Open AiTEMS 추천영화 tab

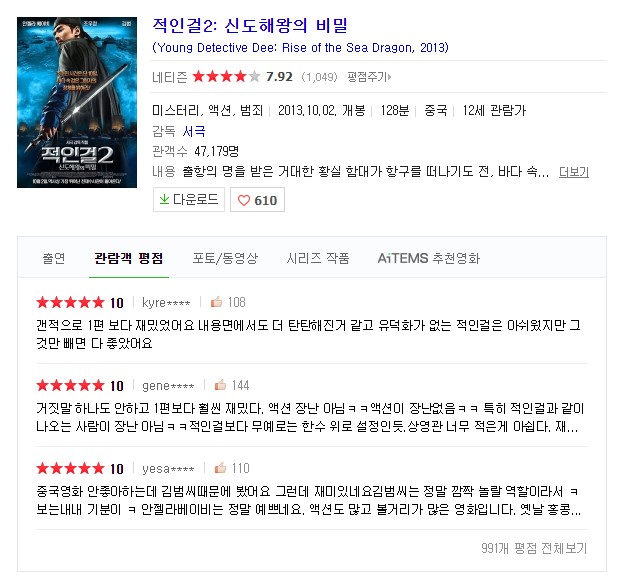tap(429, 258)
